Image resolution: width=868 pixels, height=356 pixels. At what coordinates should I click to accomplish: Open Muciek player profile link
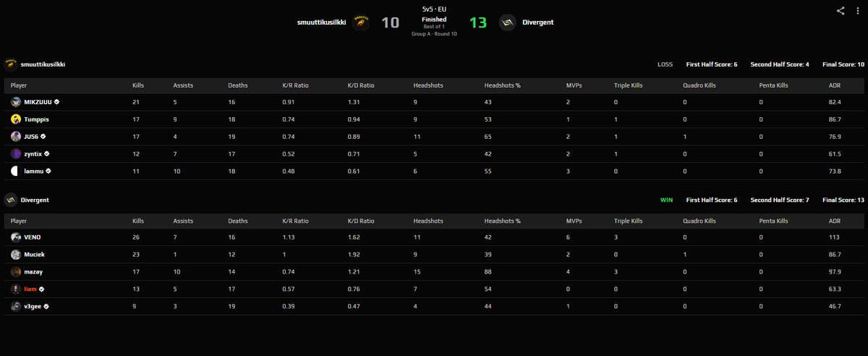[35, 255]
